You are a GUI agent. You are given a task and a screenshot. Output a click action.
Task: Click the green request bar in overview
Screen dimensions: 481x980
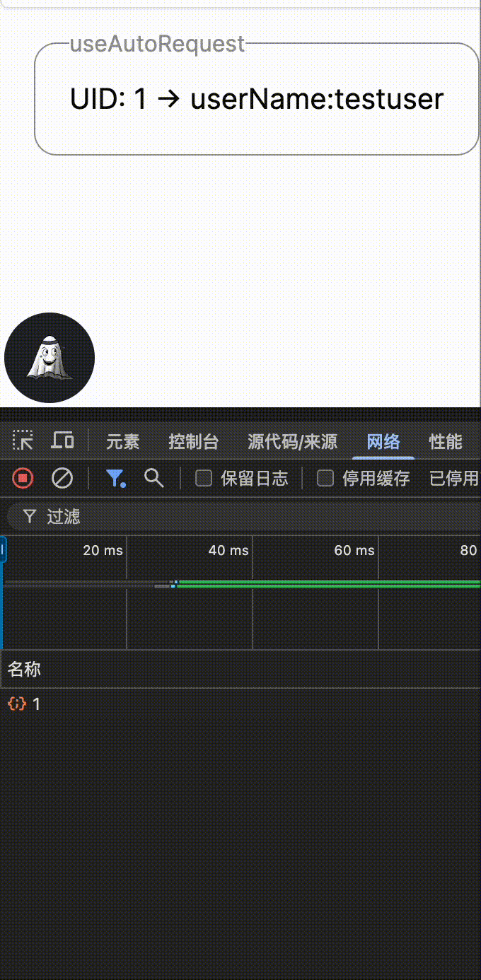coord(329,584)
